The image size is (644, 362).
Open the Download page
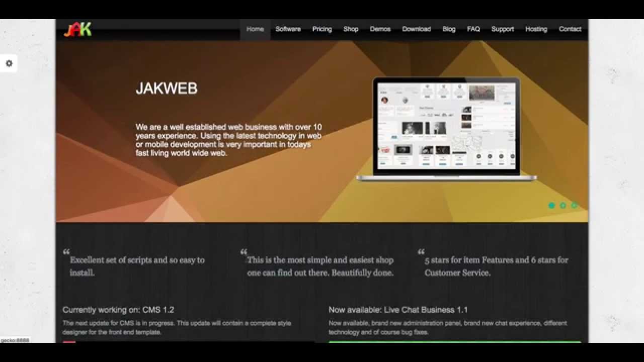pos(417,29)
